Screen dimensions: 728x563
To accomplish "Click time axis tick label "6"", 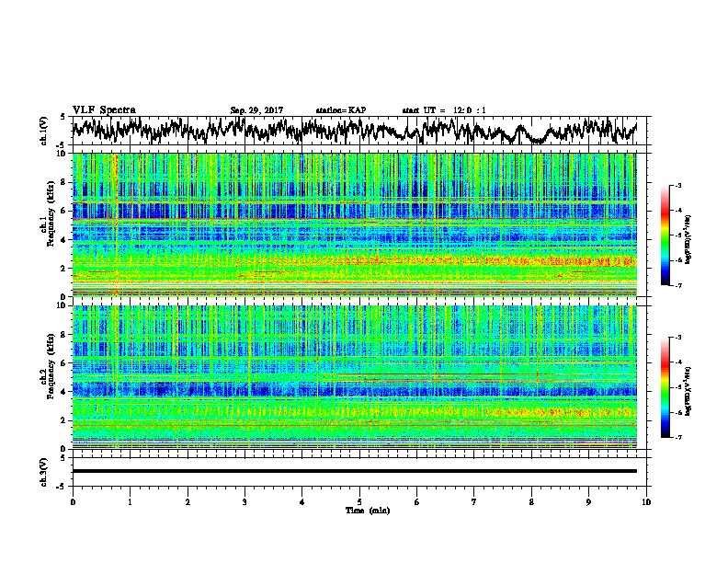I will (417, 502).
